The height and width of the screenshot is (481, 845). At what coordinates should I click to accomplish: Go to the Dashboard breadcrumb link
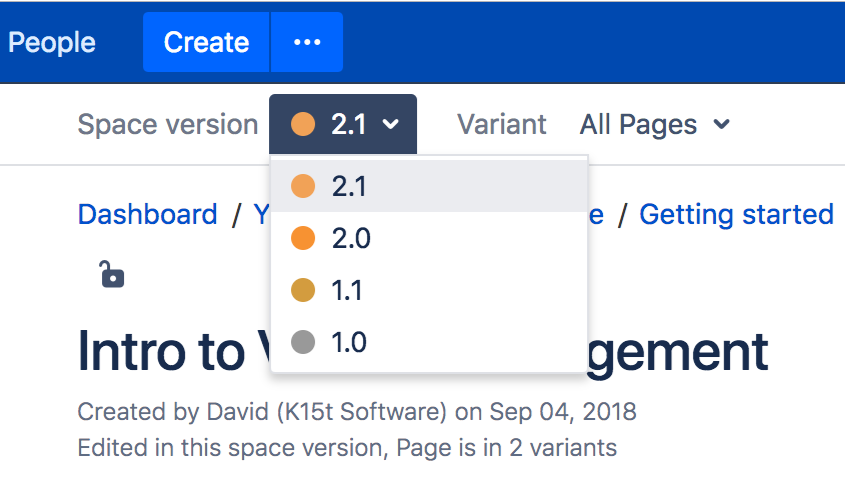[147, 214]
